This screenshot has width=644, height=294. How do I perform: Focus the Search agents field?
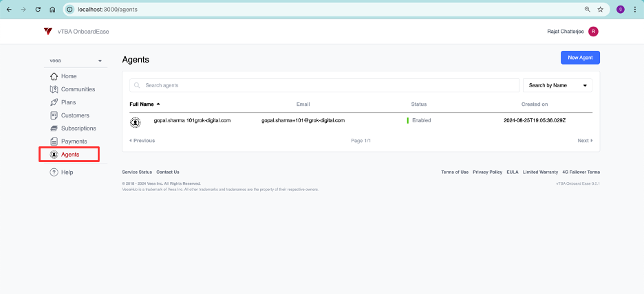(324, 85)
